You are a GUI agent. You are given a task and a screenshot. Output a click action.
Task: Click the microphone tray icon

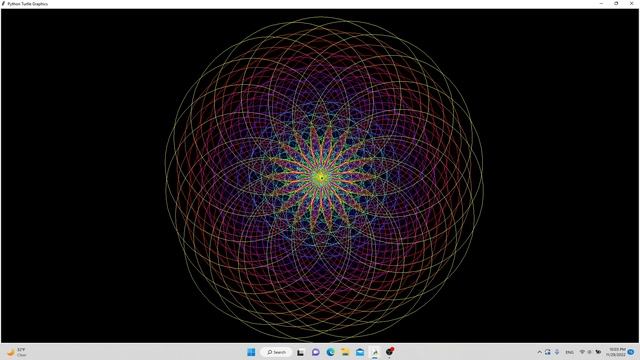pos(556,352)
